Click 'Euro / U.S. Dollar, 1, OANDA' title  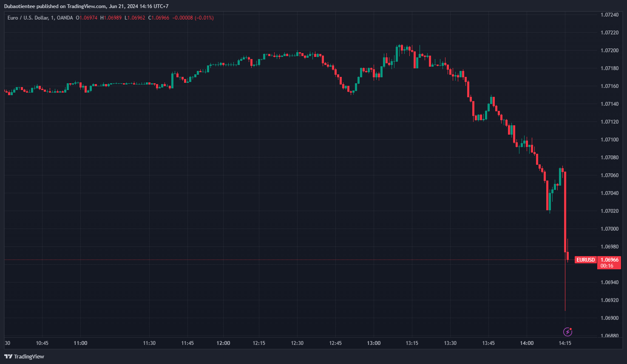pyautogui.click(x=40, y=18)
